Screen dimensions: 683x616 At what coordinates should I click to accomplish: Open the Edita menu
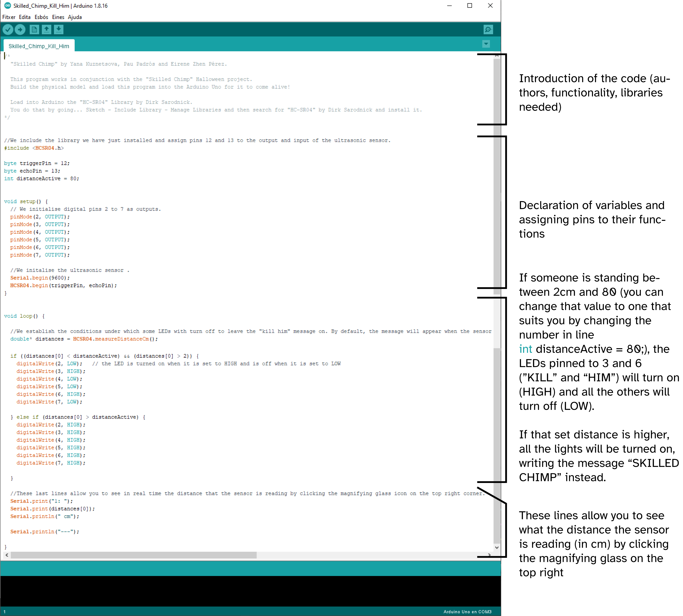tap(25, 17)
